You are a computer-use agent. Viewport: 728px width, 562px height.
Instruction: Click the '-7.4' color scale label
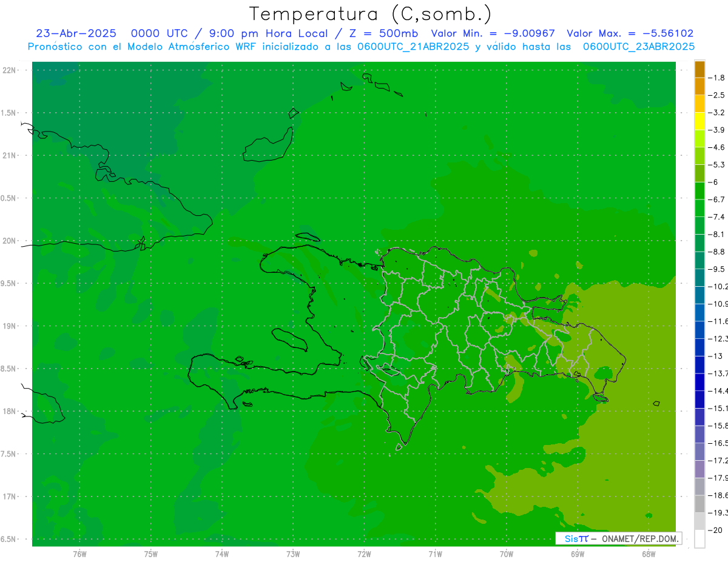[716, 217]
